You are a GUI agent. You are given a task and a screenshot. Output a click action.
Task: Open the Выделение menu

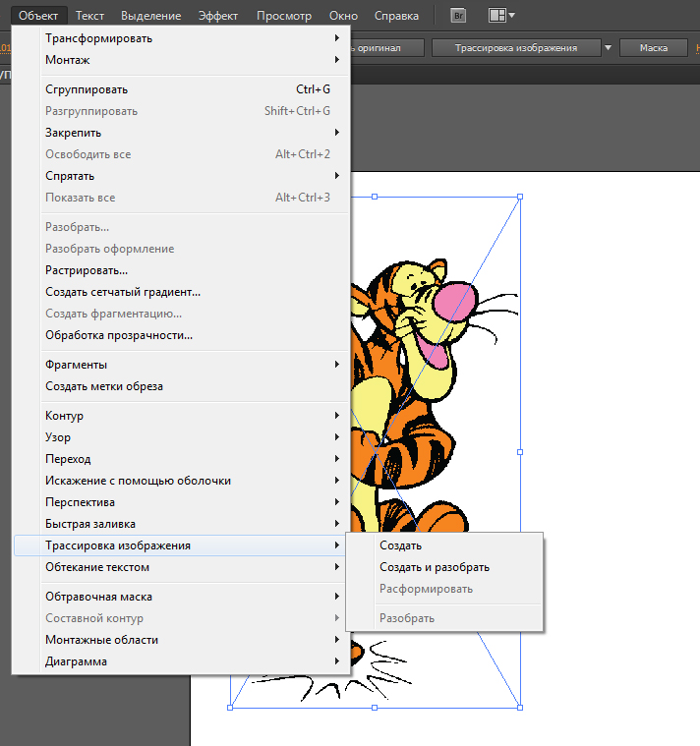[150, 16]
